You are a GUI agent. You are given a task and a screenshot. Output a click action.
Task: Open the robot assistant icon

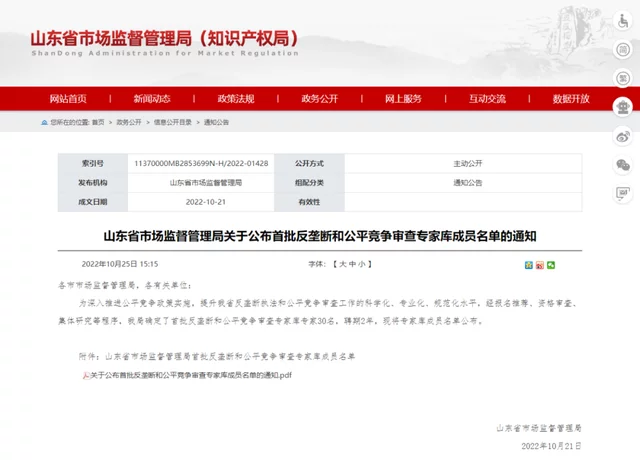pyautogui.click(x=623, y=107)
